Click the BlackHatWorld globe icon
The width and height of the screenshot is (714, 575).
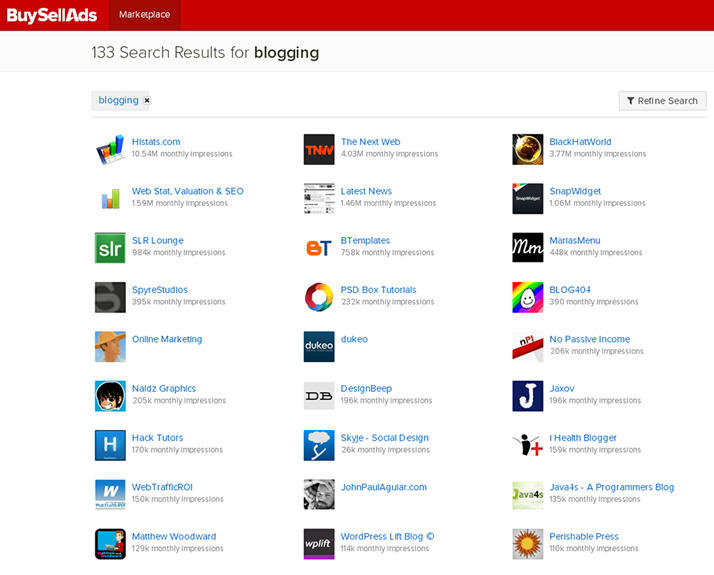[x=528, y=149]
